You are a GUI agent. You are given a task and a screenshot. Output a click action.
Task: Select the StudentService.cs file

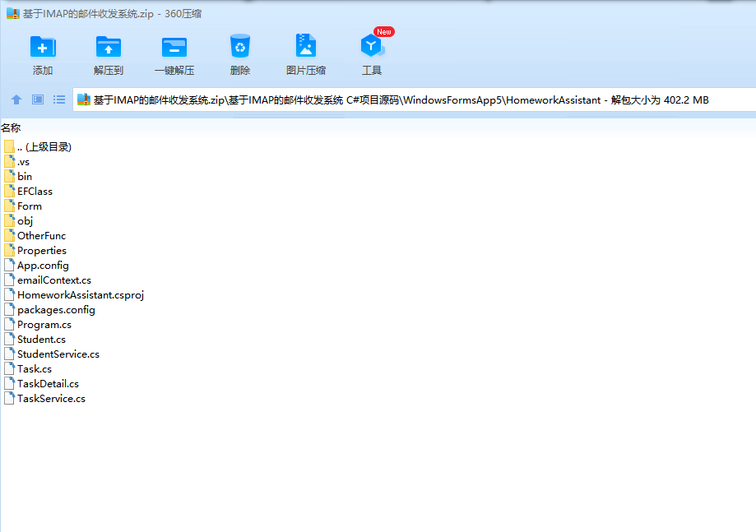point(52,354)
